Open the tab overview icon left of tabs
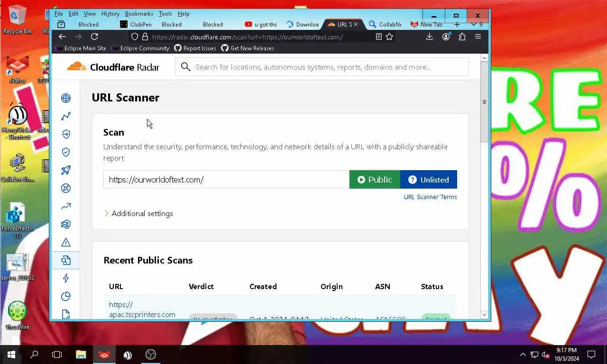The height and width of the screenshot is (364, 607). pyautogui.click(x=61, y=24)
